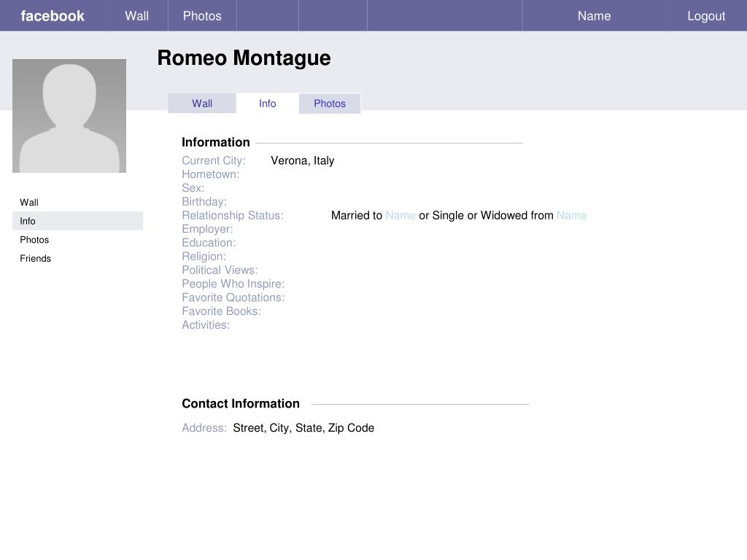
Task: Switch to the Wall profile tab
Action: click(202, 104)
